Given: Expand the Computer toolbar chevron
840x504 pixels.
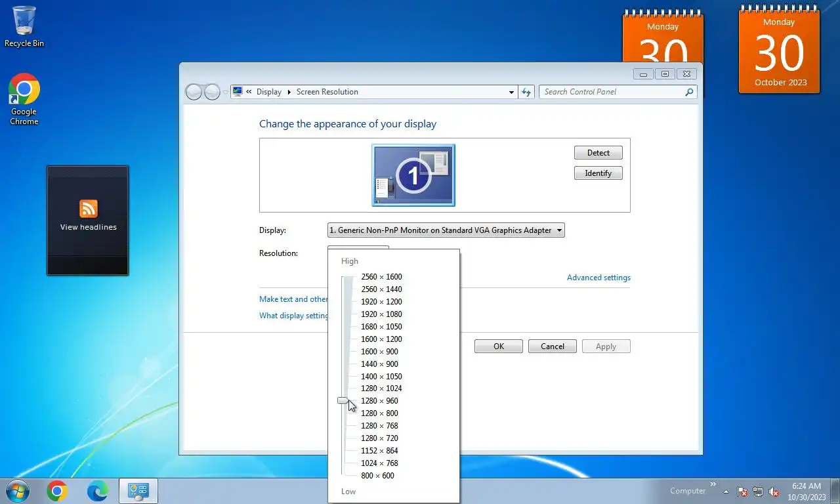Looking at the screenshot, I should tap(713, 485).
